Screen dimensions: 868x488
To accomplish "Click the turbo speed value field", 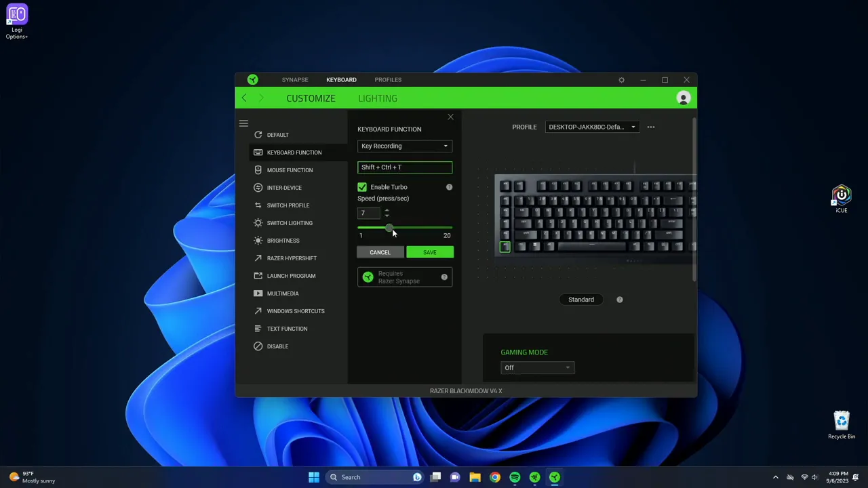I will pos(370,213).
